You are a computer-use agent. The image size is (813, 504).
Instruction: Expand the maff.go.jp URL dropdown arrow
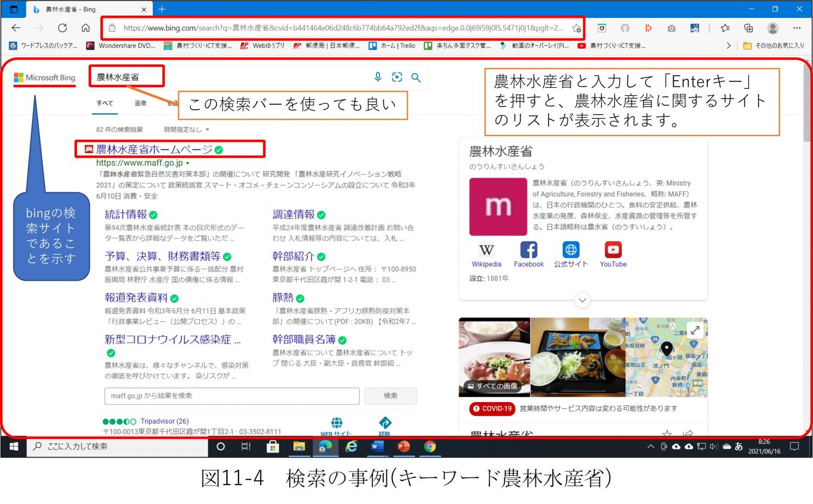(188, 163)
